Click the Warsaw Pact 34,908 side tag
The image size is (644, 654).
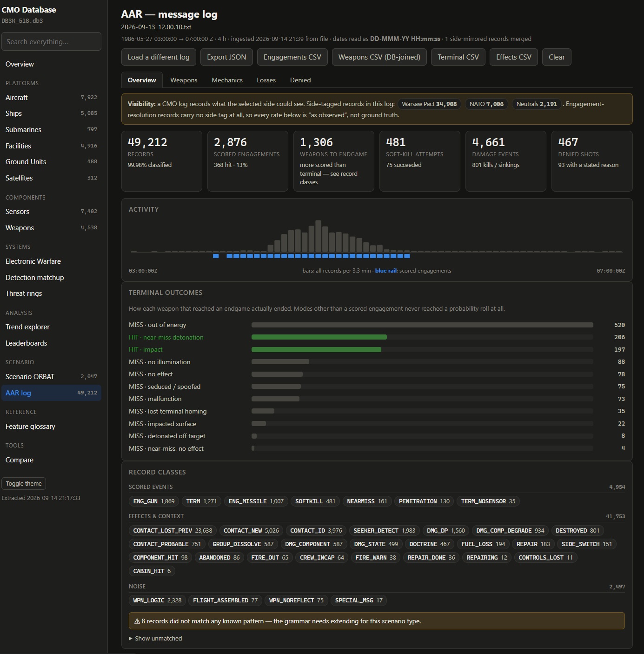coord(429,104)
